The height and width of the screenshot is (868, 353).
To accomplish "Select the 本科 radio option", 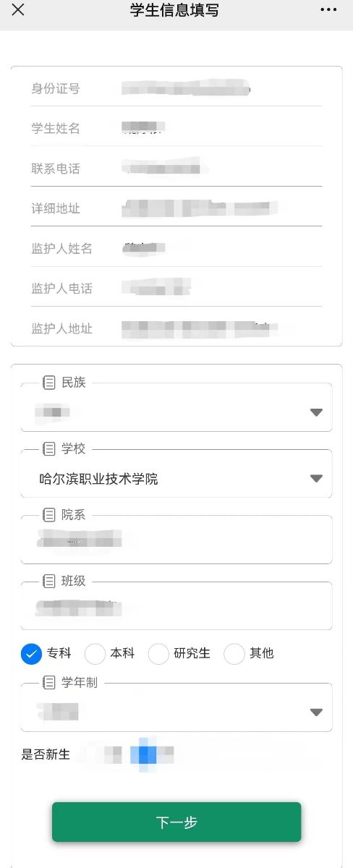I will coord(95,654).
